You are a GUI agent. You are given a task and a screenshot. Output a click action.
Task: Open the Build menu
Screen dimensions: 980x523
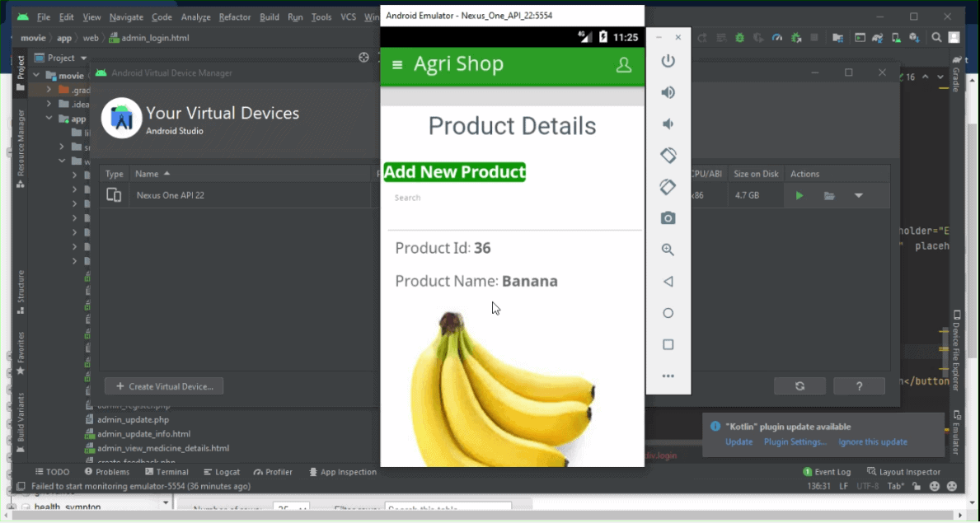pos(269,16)
